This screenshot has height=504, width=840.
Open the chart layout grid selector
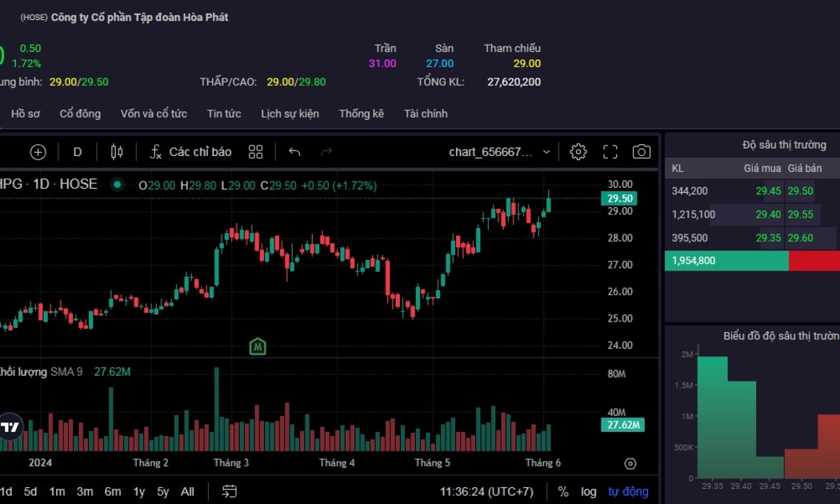tap(256, 152)
